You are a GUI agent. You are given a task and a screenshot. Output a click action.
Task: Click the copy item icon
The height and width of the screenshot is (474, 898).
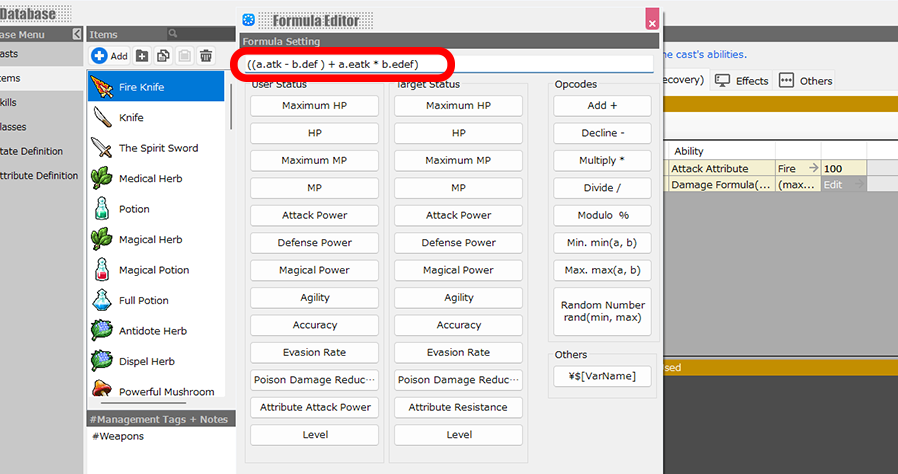point(163,56)
